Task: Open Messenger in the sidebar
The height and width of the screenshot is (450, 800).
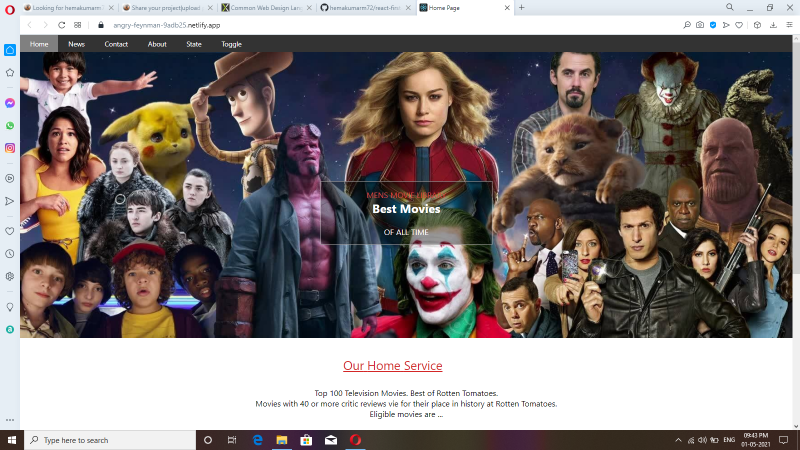Action: pyautogui.click(x=10, y=103)
